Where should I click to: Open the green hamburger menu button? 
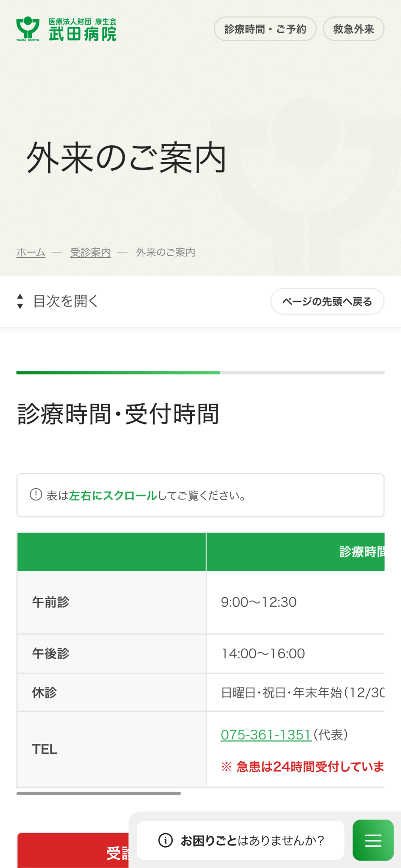point(373,840)
